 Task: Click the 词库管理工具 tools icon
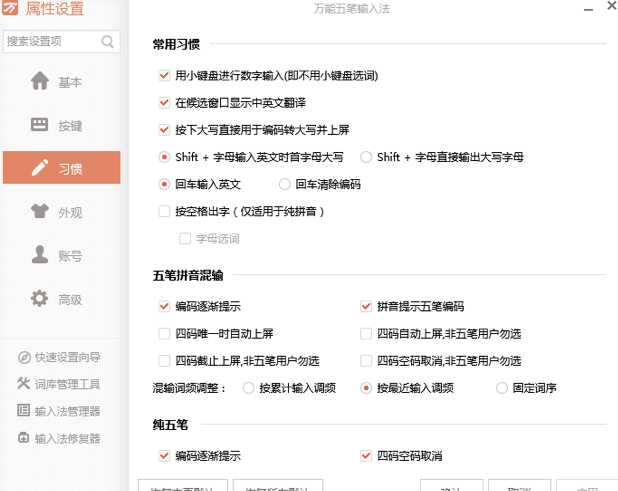tap(24, 383)
